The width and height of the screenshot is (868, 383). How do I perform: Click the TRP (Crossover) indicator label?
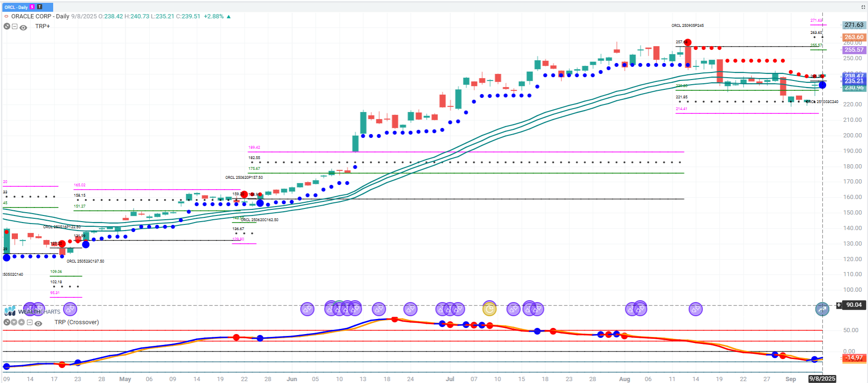click(x=77, y=322)
